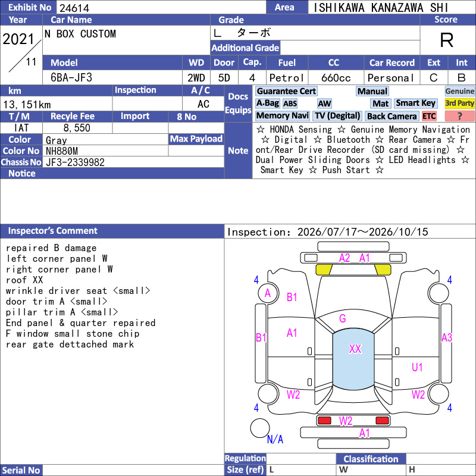Click the G mark on the windshield
The image size is (476, 476).
coord(343,318)
